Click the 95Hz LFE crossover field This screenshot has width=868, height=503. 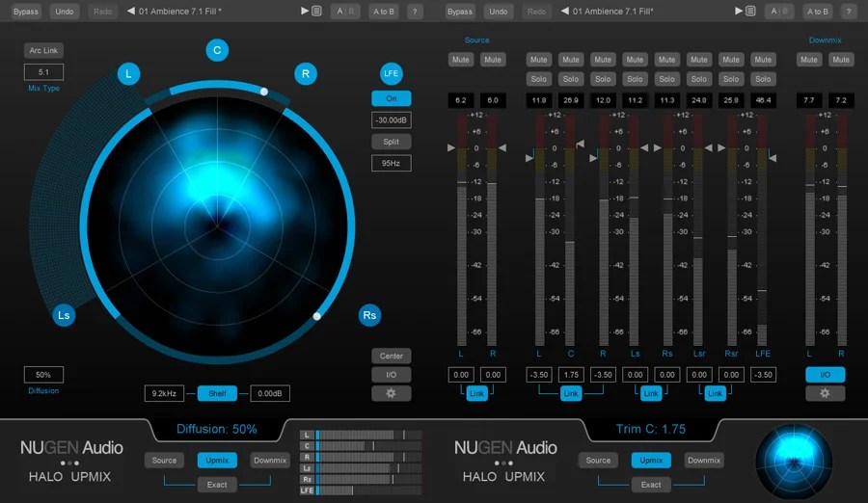point(391,163)
